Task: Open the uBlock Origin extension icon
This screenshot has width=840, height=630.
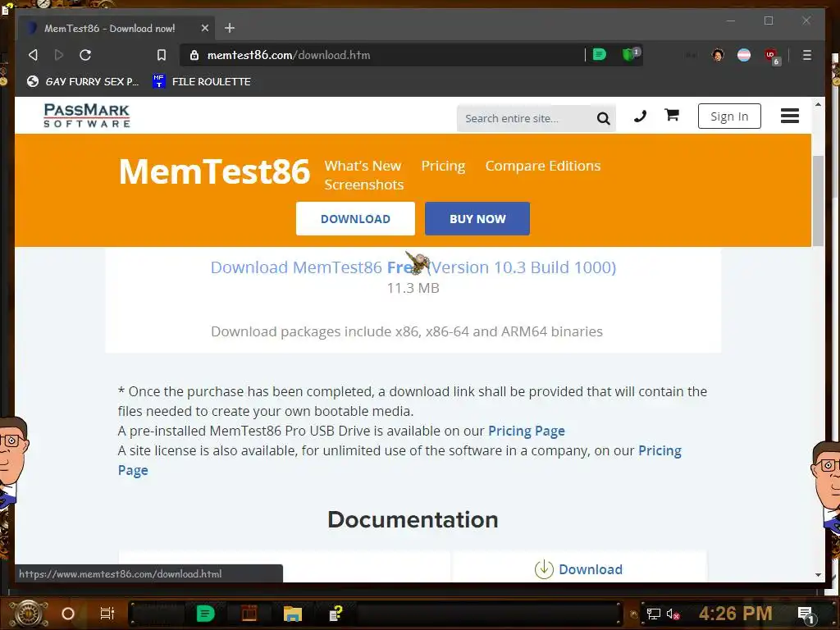Action: (x=772, y=56)
